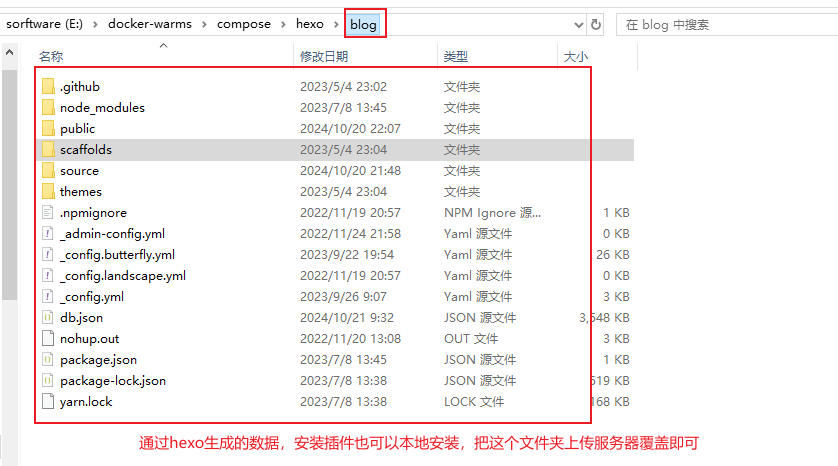Go to hexo folder in the breadcrumb
This screenshot has width=838, height=466.
pyautogui.click(x=310, y=24)
